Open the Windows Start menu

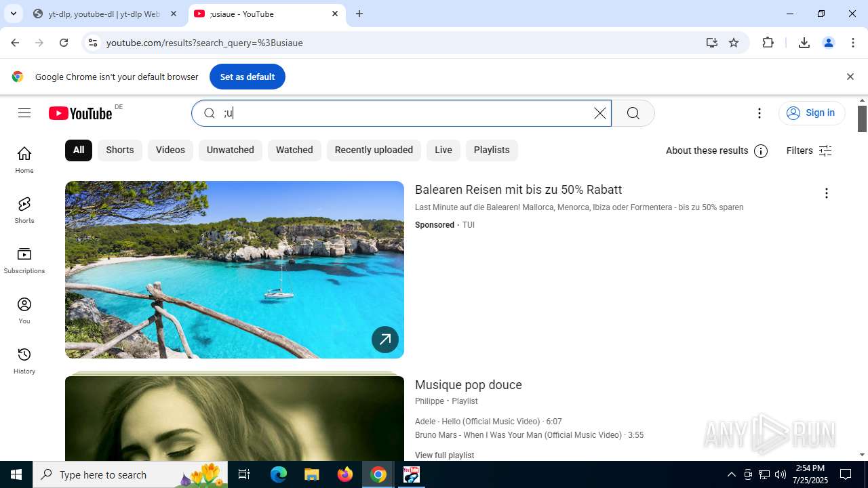[x=16, y=474]
